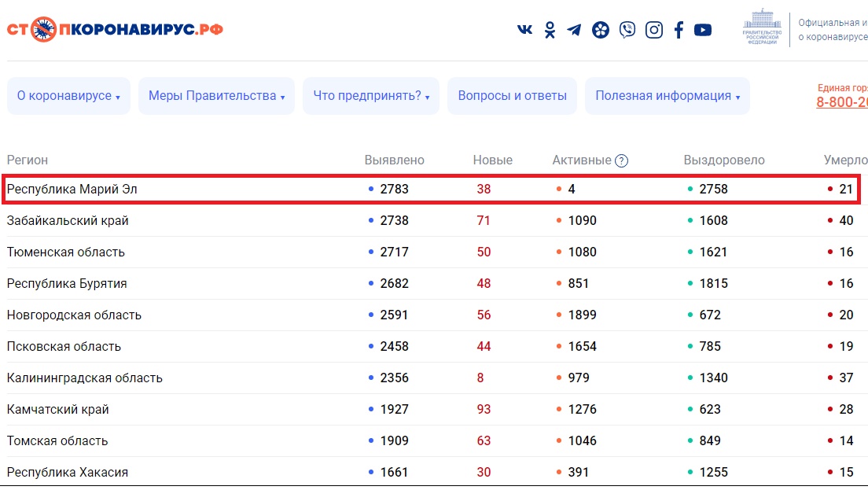
Task: Click the Instagram icon
Action: click(654, 30)
